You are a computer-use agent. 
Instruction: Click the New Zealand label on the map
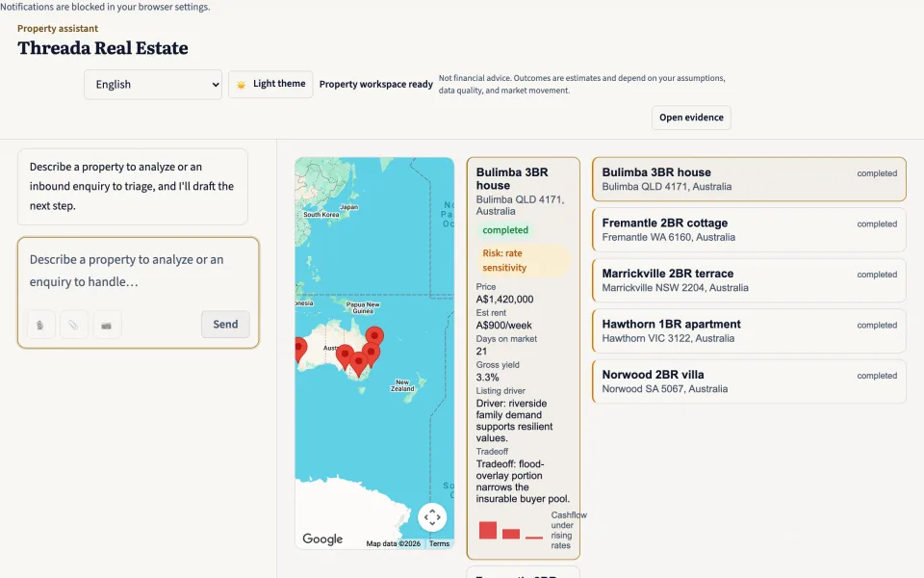402,385
